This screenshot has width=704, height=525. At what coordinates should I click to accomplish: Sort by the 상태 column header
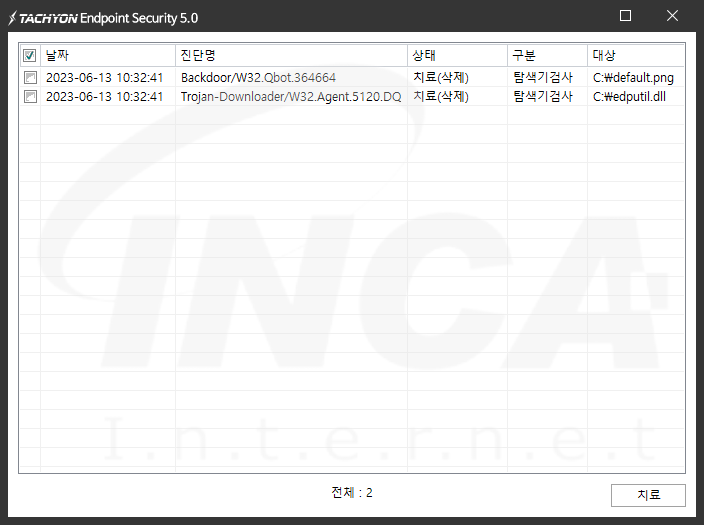[457, 56]
